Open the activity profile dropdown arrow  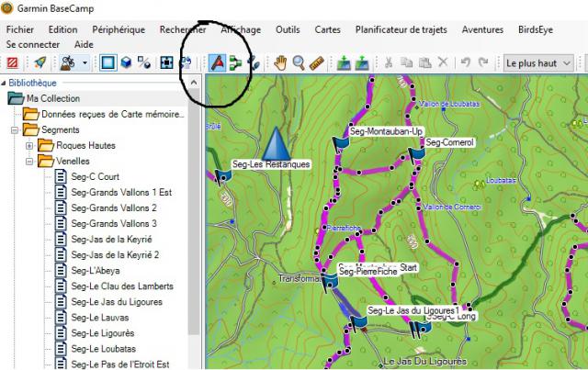(85, 63)
